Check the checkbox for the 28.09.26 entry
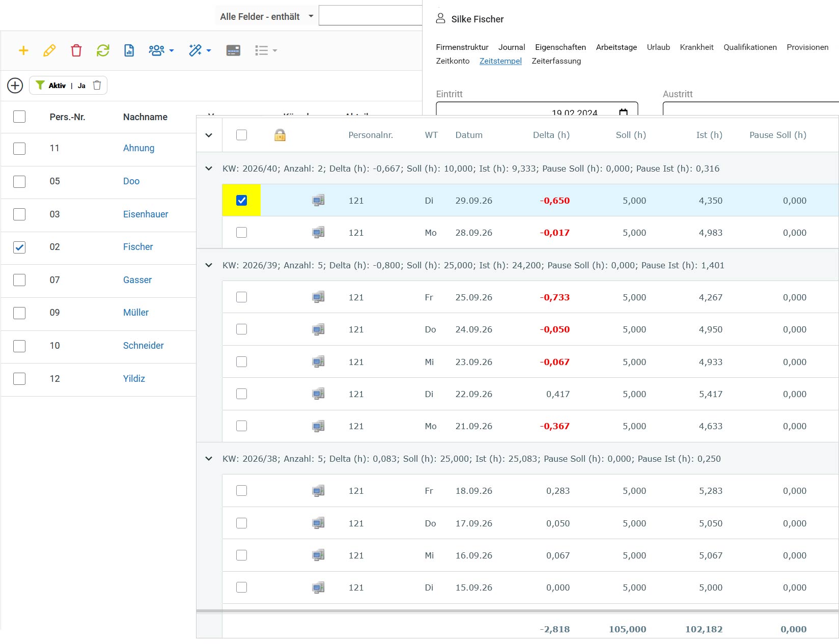Screen dimensions: 839x644 point(242,233)
